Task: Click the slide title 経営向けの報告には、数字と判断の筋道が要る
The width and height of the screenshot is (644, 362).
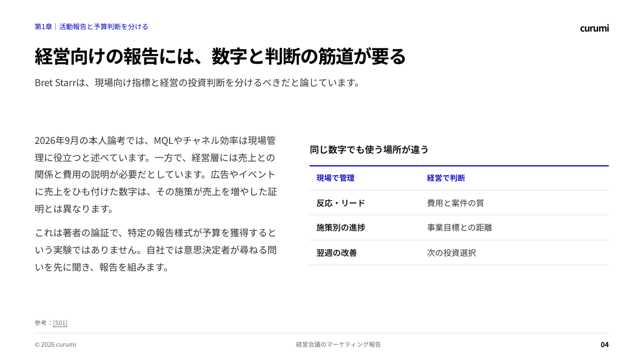Action: click(220, 56)
